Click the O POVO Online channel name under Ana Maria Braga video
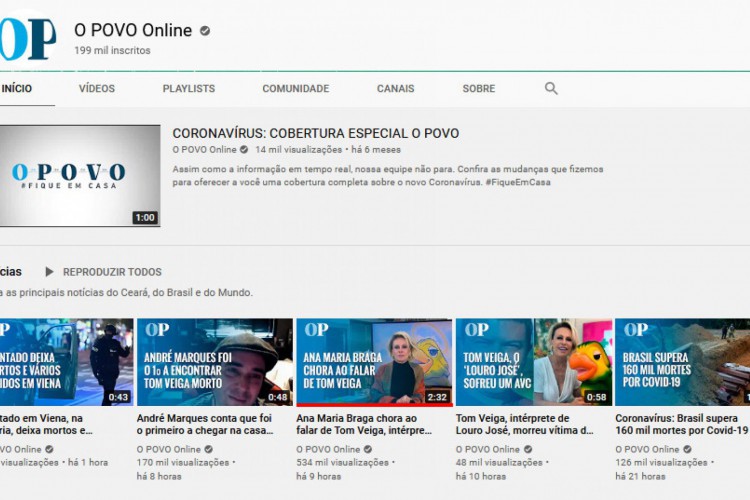Screen dimensions: 750x500 click(328, 449)
